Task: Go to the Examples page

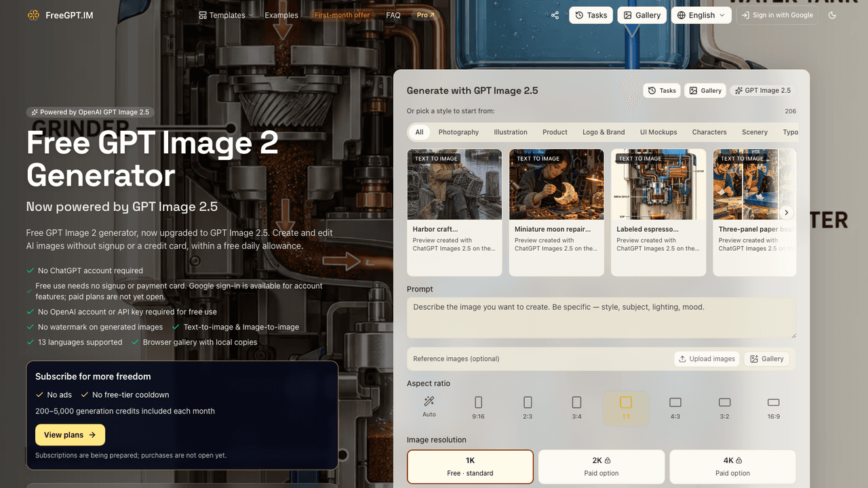Action: (281, 15)
